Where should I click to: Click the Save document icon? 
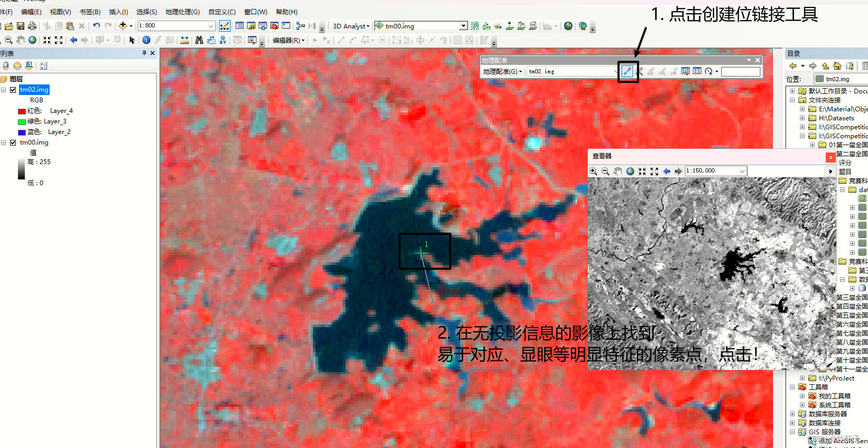21,26
